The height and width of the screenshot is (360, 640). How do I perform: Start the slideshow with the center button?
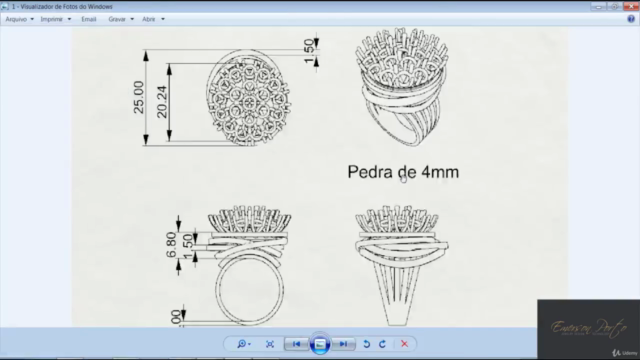tap(320, 344)
